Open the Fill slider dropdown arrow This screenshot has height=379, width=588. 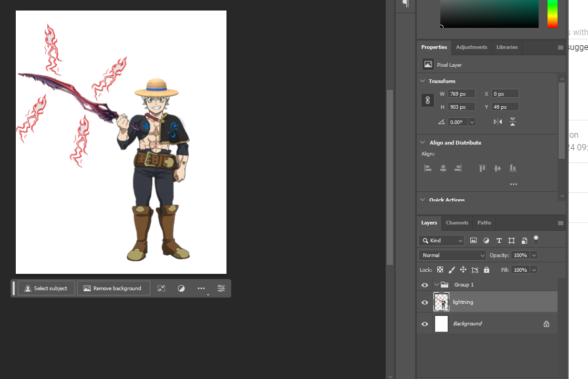point(534,270)
